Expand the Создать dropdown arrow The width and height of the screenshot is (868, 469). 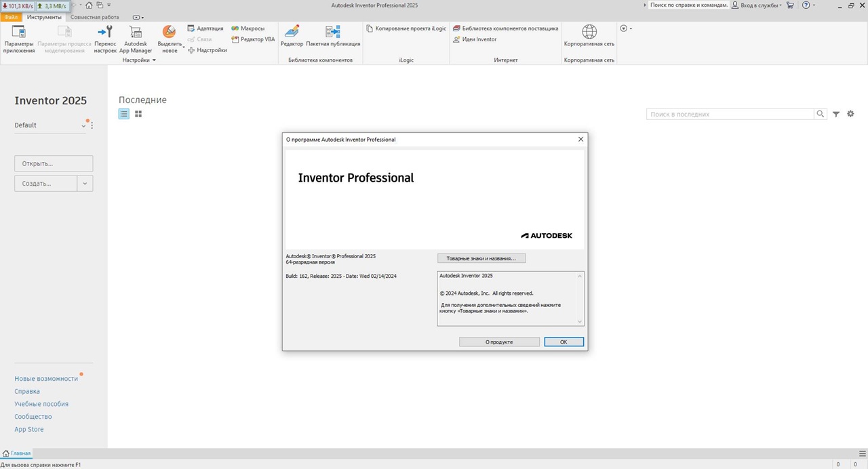tap(85, 183)
